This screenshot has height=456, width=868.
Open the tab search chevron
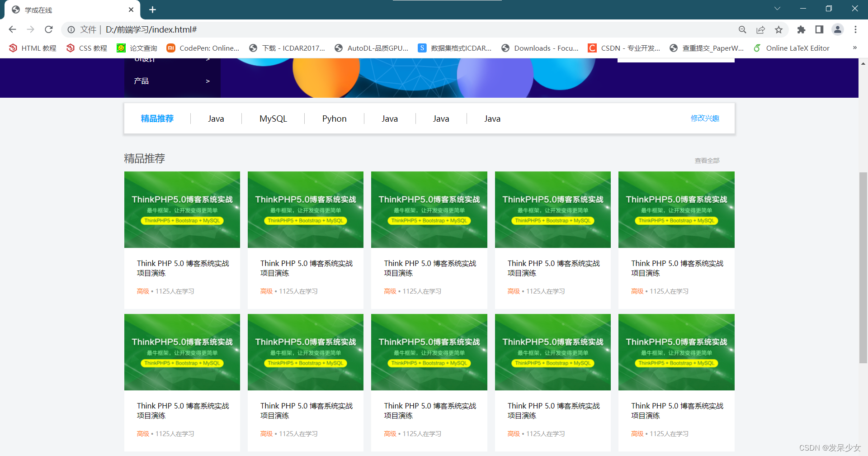click(777, 8)
